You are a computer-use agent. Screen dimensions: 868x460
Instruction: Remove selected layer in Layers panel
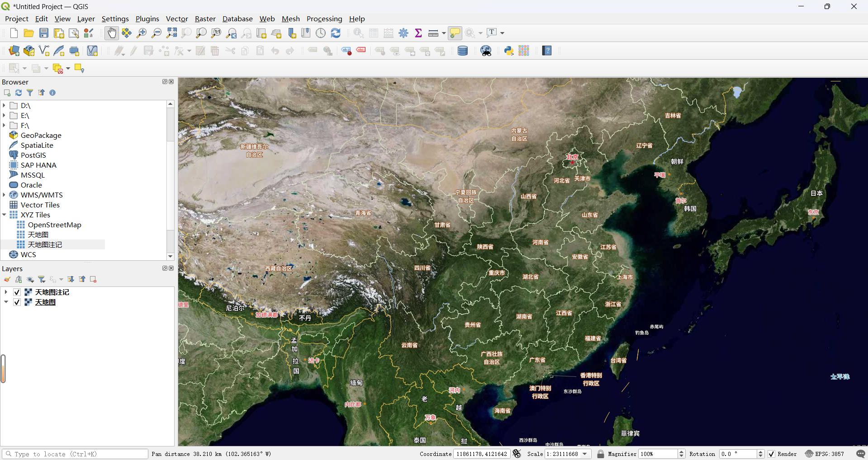point(93,279)
